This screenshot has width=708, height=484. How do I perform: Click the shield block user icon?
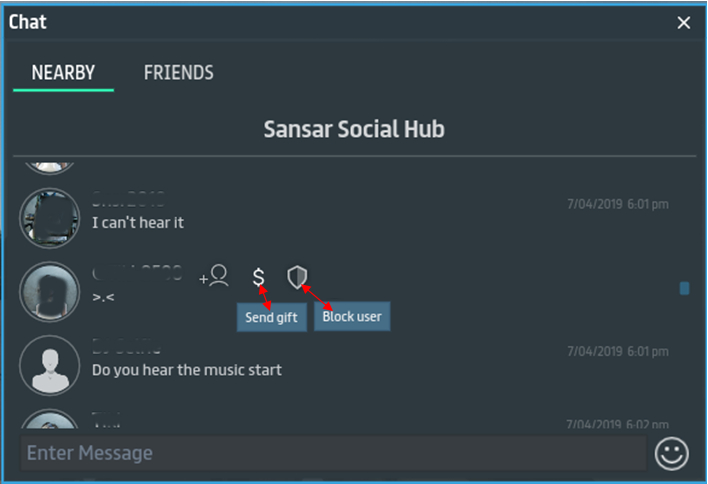(x=296, y=277)
